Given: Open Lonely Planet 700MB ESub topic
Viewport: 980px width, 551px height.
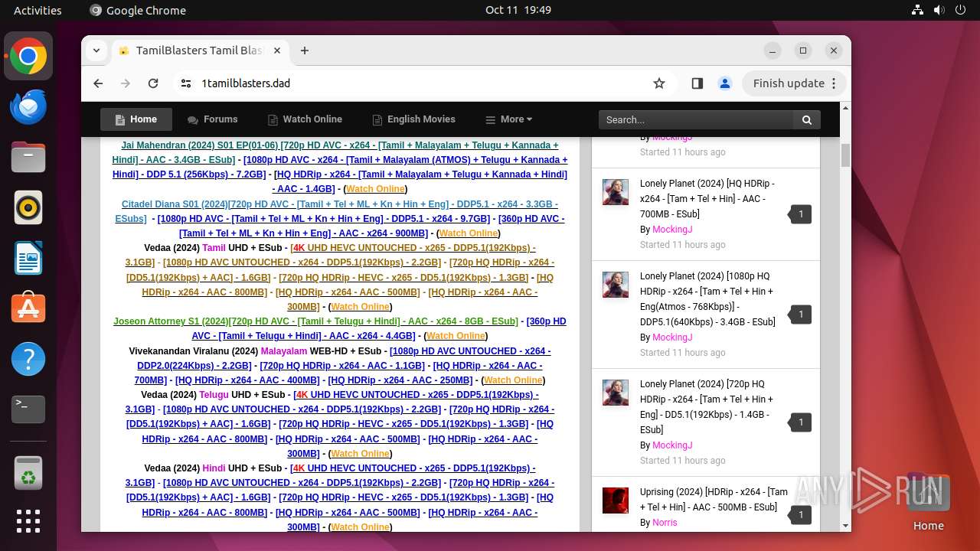Looking at the screenshot, I should 707,199.
